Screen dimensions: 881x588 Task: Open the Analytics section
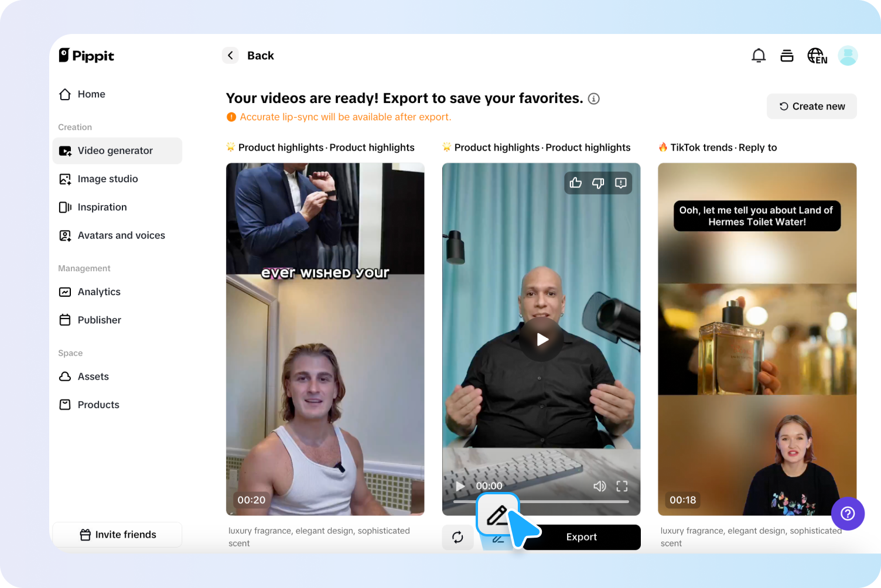click(x=99, y=292)
